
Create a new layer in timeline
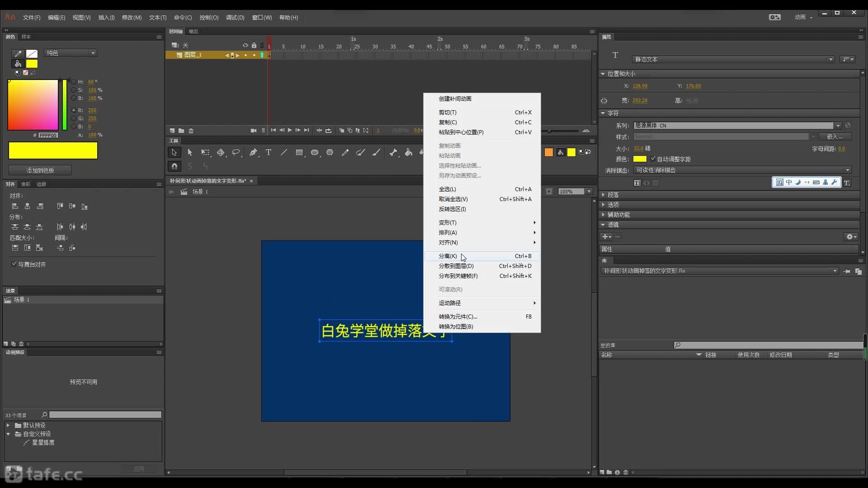click(x=172, y=131)
